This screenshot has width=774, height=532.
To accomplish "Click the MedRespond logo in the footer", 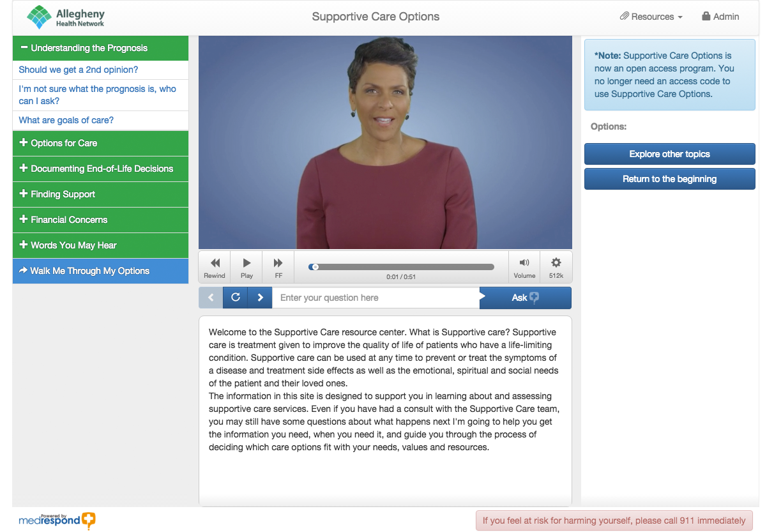I will click(x=57, y=521).
